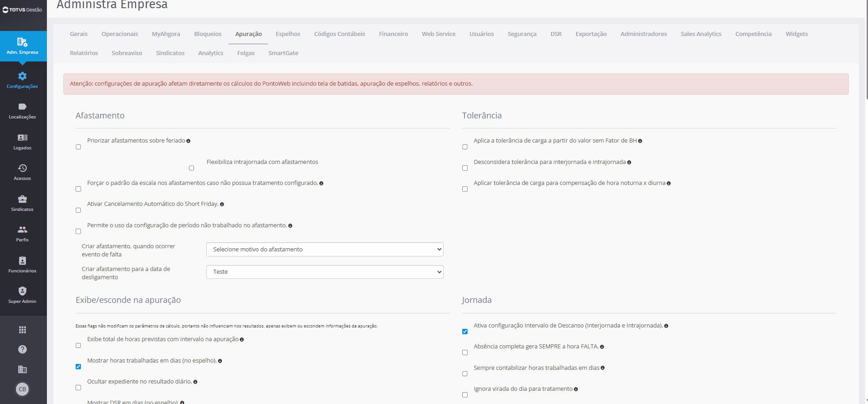Toggle Forçar o padrão da escala checkbox
Image resolution: width=868 pixels, height=404 pixels.
[78, 189]
